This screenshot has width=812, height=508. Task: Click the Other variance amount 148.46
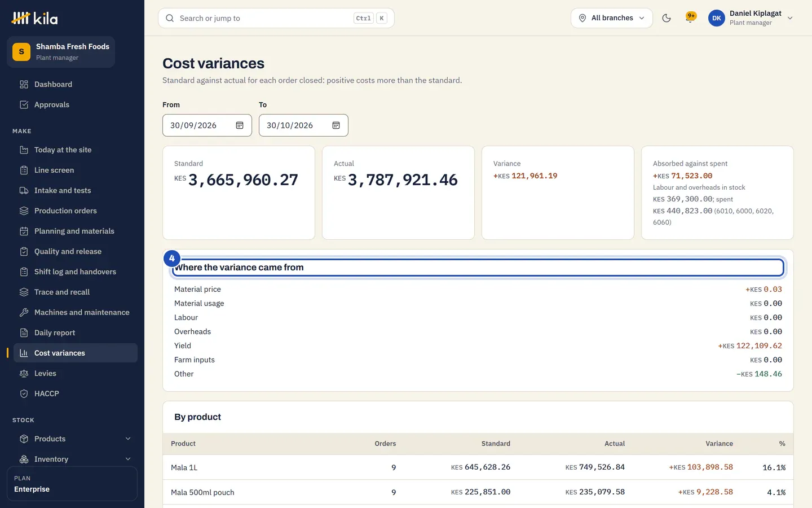coord(759,374)
